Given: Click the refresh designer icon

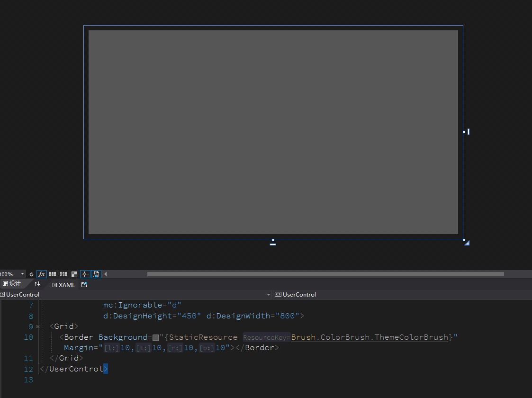Looking at the screenshot, I should 31,274.
